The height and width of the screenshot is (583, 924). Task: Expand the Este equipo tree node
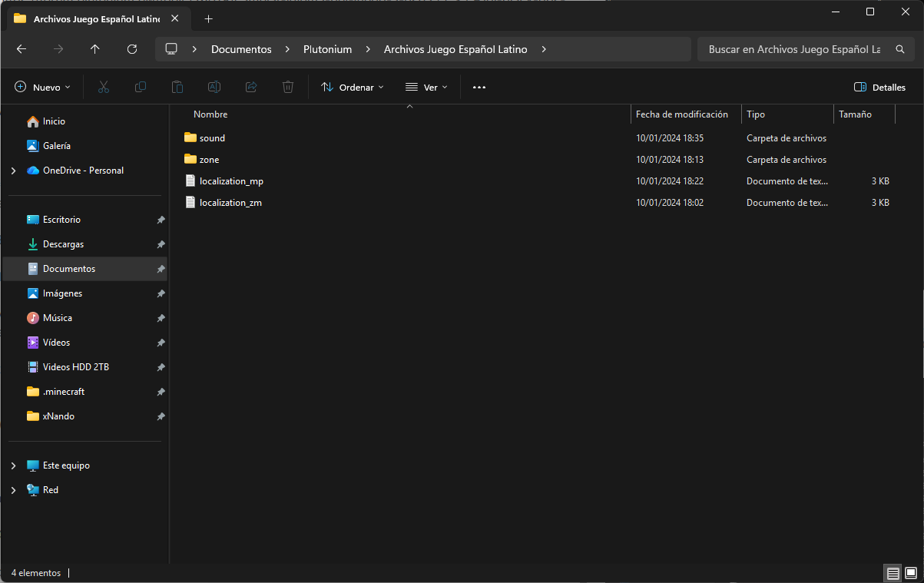tap(13, 465)
